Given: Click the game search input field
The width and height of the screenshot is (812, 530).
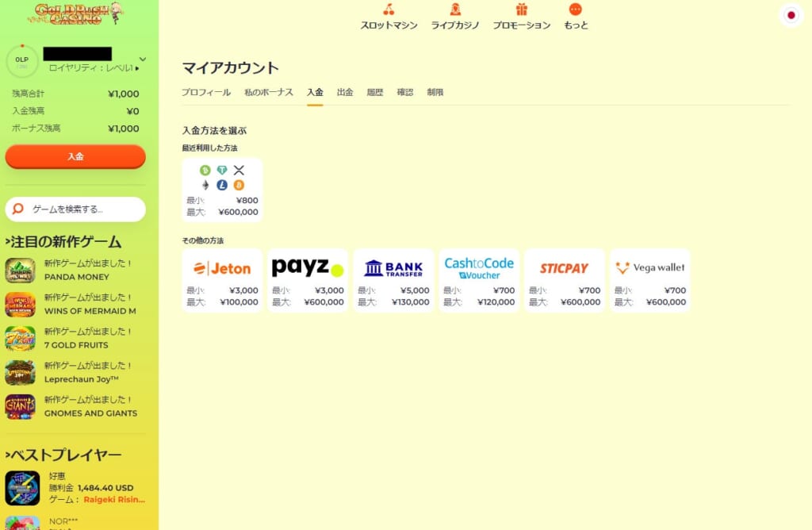Looking at the screenshot, I should coord(75,209).
